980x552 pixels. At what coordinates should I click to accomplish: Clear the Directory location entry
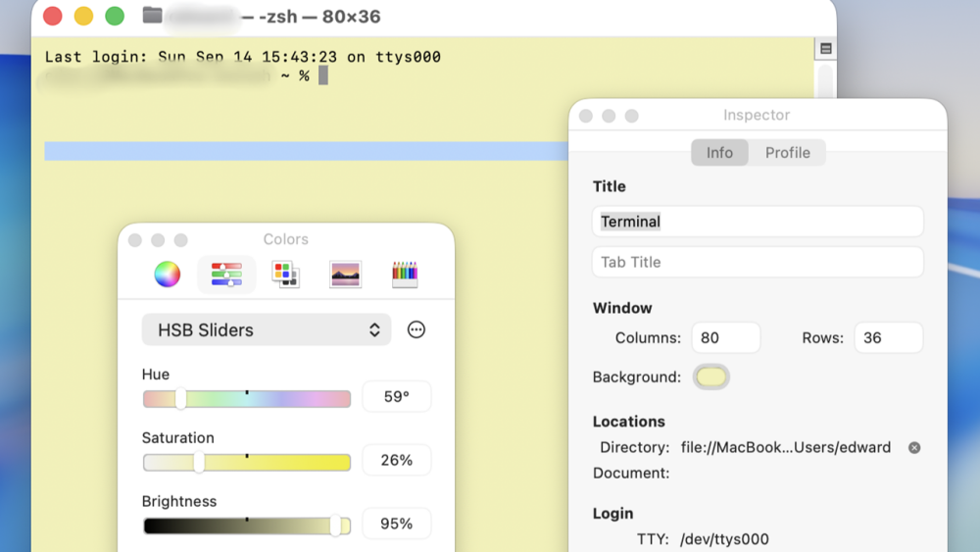click(914, 448)
